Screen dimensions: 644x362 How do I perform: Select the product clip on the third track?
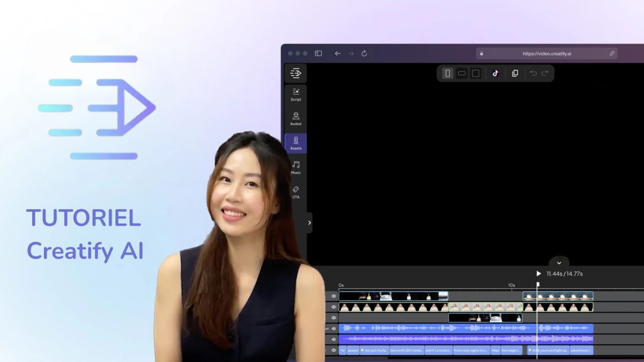(x=485, y=318)
